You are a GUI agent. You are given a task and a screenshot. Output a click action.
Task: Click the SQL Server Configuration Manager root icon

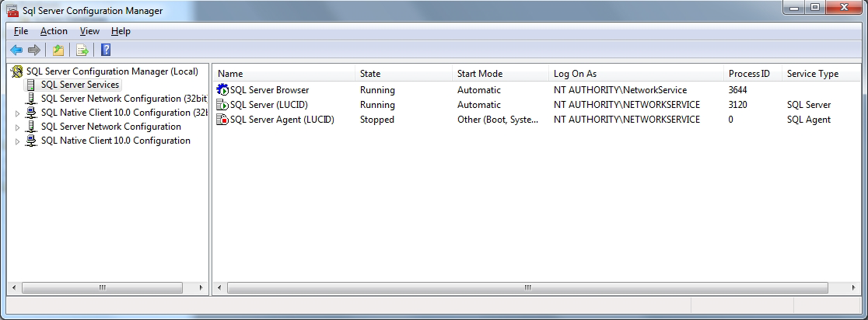[18, 71]
